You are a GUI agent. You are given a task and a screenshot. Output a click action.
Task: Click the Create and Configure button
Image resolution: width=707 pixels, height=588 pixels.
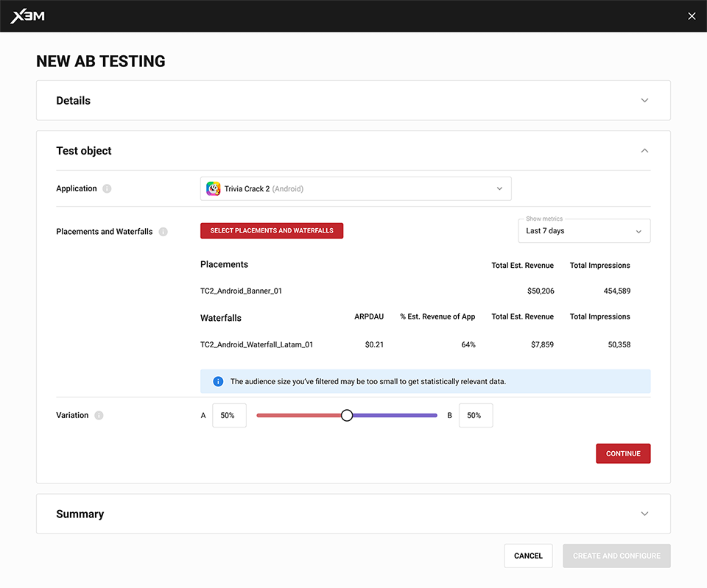(x=616, y=556)
